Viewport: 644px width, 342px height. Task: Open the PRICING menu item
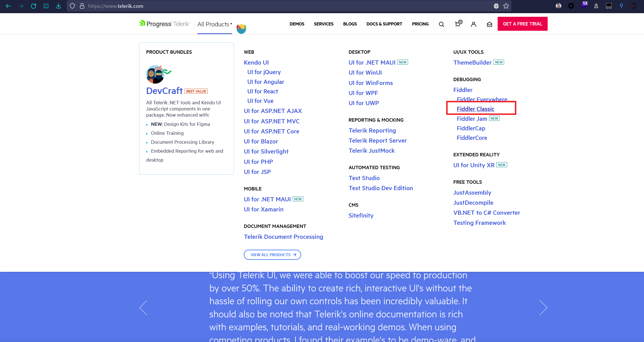(x=420, y=24)
